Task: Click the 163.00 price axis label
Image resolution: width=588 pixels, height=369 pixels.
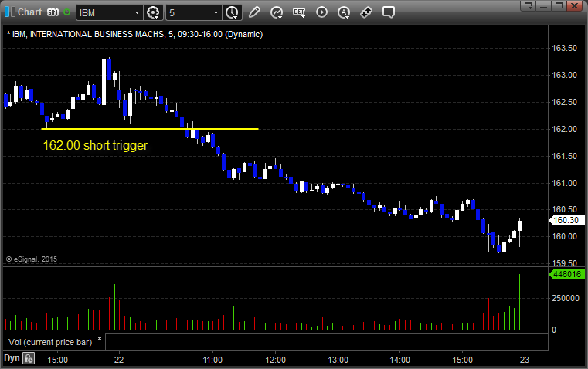Action: pyautogui.click(x=564, y=75)
